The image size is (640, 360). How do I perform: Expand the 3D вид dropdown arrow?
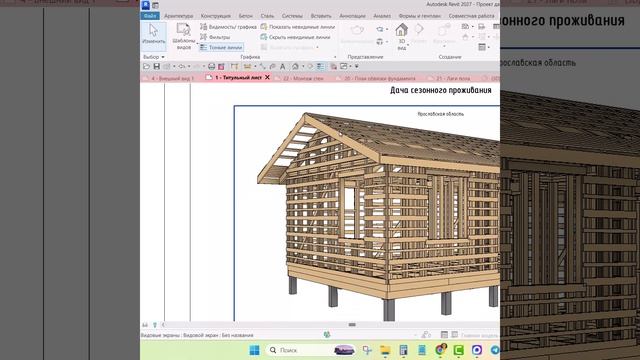[408, 45]
